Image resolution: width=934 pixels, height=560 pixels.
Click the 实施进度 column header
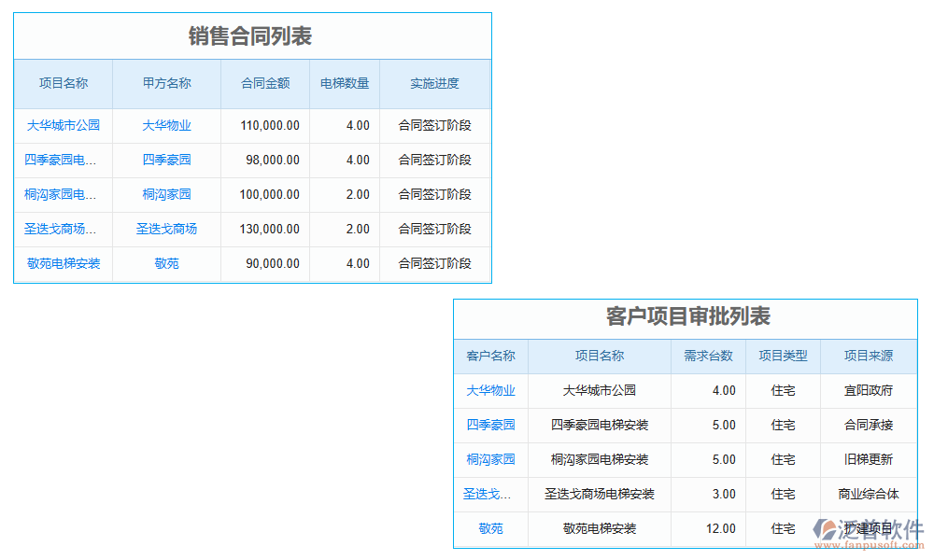point(434,83)
